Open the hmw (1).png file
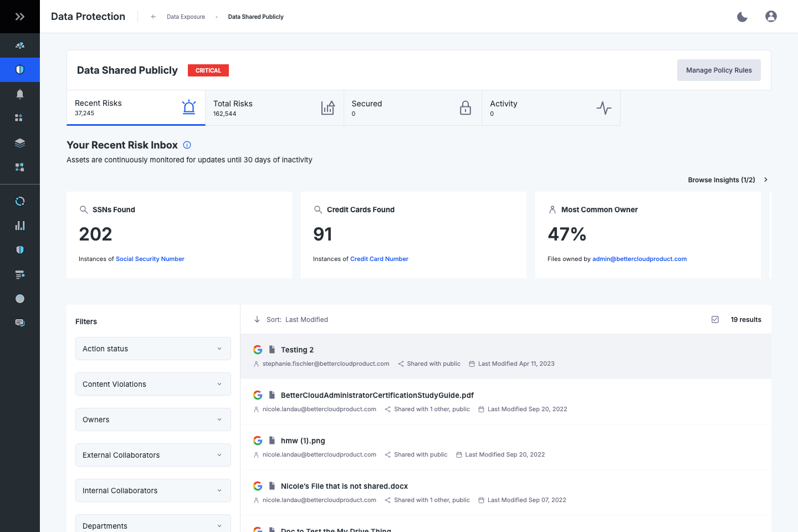 [x=506, y=447]
